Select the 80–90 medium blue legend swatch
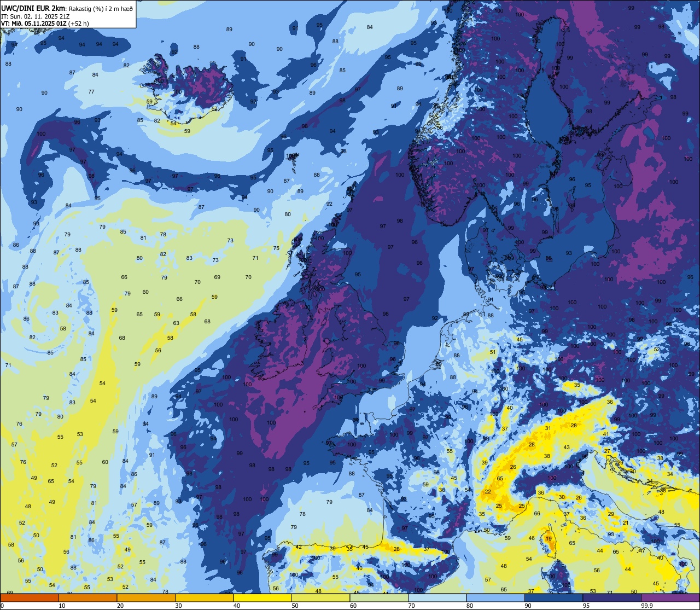The image size is (700, 610). coord(495,597)
